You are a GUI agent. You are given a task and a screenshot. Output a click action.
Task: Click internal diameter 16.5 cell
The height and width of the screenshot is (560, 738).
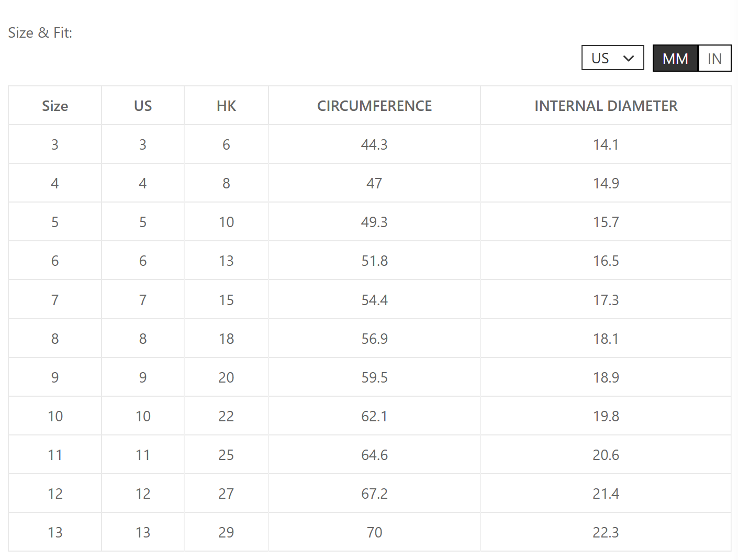coord(606,261)
